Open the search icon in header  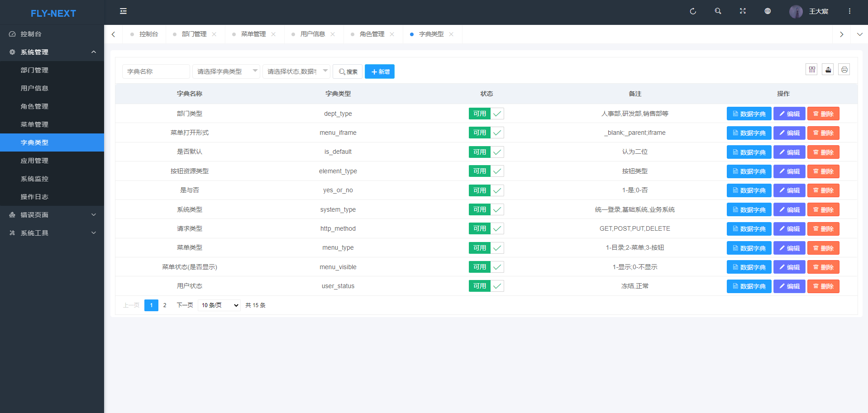[x=718, y=11]
